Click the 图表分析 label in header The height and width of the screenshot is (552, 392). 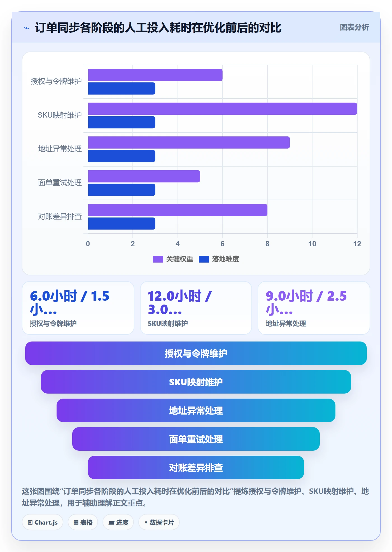click(x=354, y=27)
